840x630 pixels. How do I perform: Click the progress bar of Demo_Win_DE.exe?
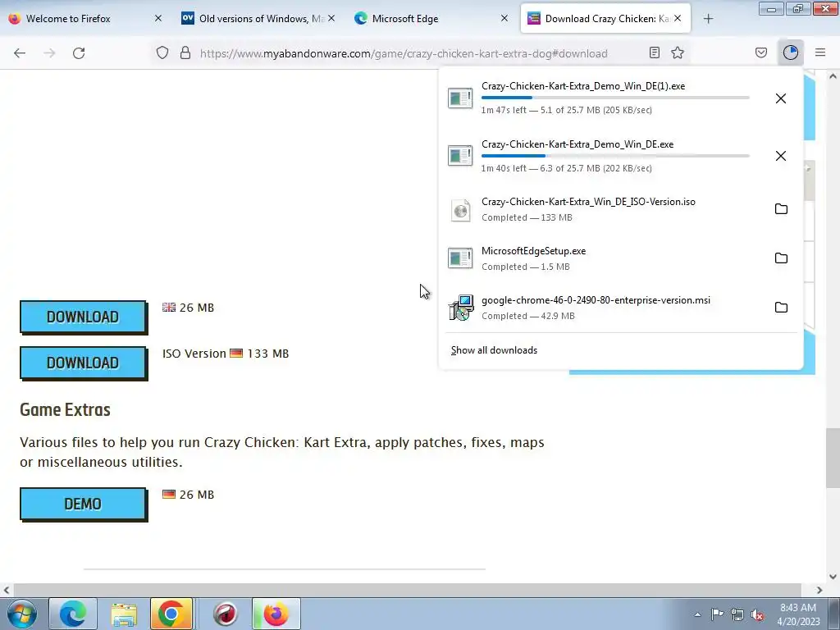[x=615, y=156]
